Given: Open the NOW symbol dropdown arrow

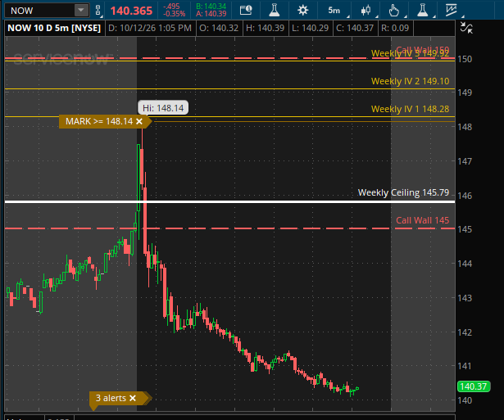Looking at the screenshot, I should tap(81, 11).
